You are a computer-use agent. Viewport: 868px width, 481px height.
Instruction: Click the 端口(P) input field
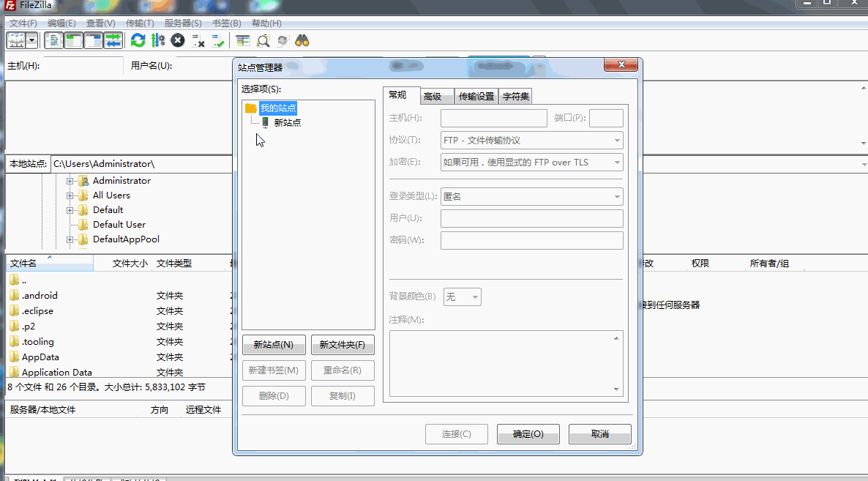pyautogui.click(x=606, y=118)
